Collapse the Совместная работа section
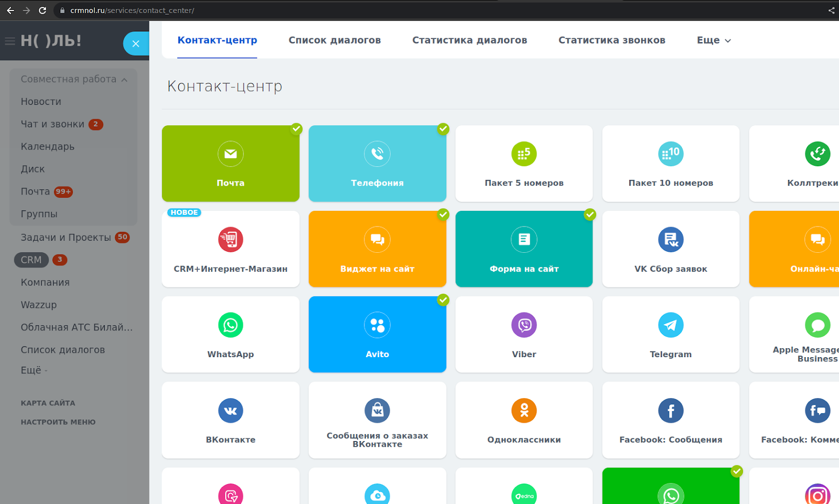 (x=73, y=79)
